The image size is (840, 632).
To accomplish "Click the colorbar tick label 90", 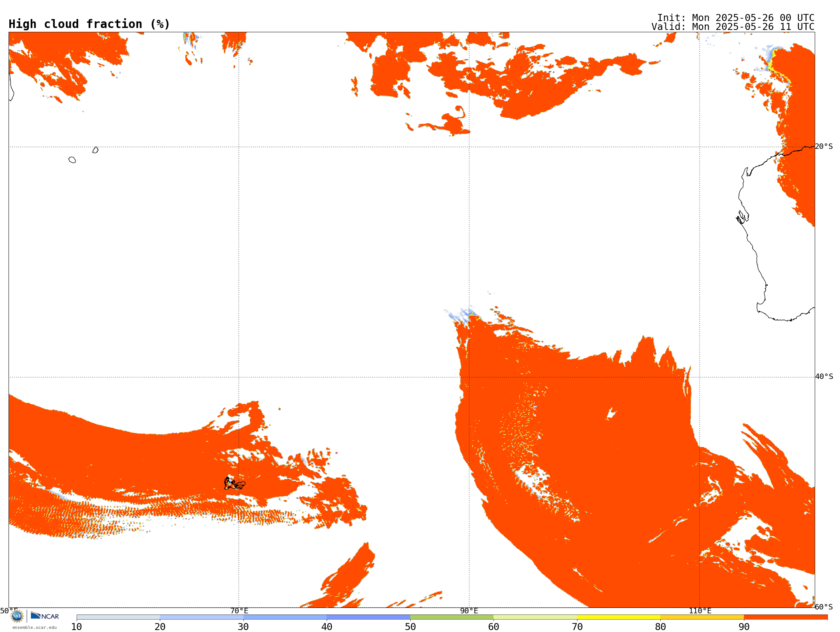I will (x=744, y=627).
